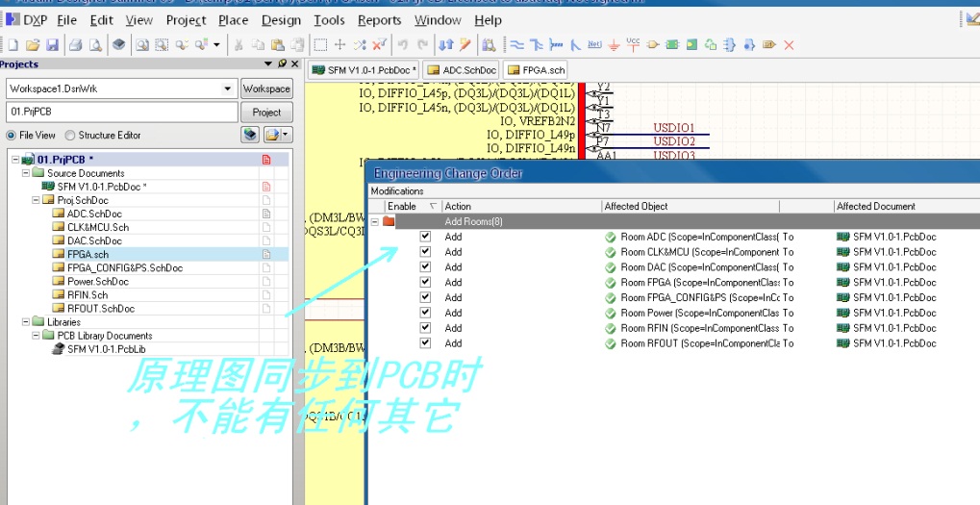
Task: Cut the selection with the scissors icon
Action: [x=239, y=45]
